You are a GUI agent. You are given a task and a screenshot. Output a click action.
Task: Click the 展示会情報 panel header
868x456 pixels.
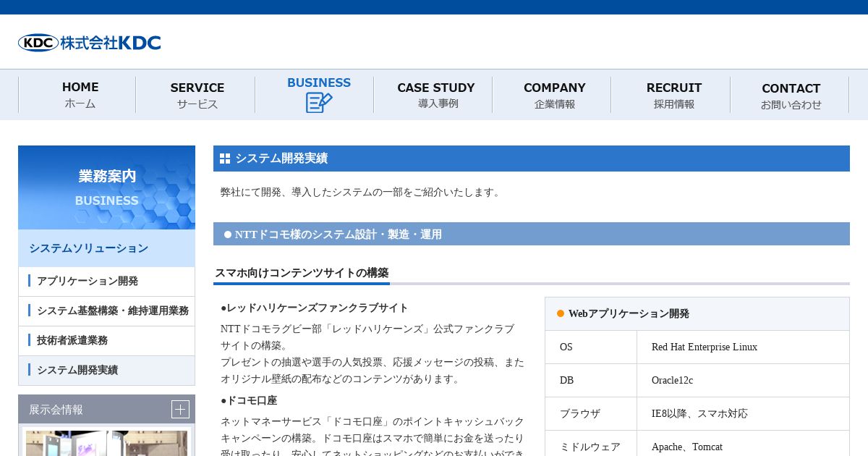[x=106, y=409]
